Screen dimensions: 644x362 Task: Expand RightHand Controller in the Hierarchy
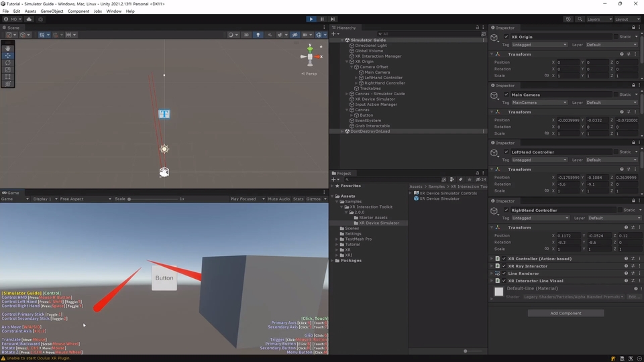[x=356, y=83]
